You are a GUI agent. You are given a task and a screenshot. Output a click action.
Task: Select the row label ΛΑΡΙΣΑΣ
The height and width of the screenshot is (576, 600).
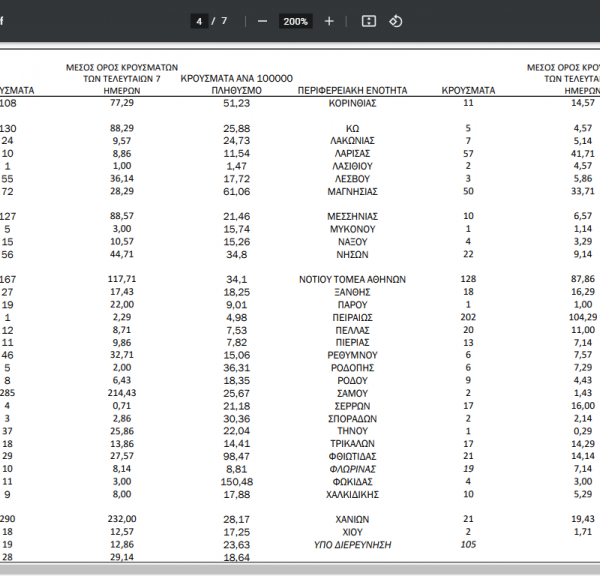tap(352, 153)
